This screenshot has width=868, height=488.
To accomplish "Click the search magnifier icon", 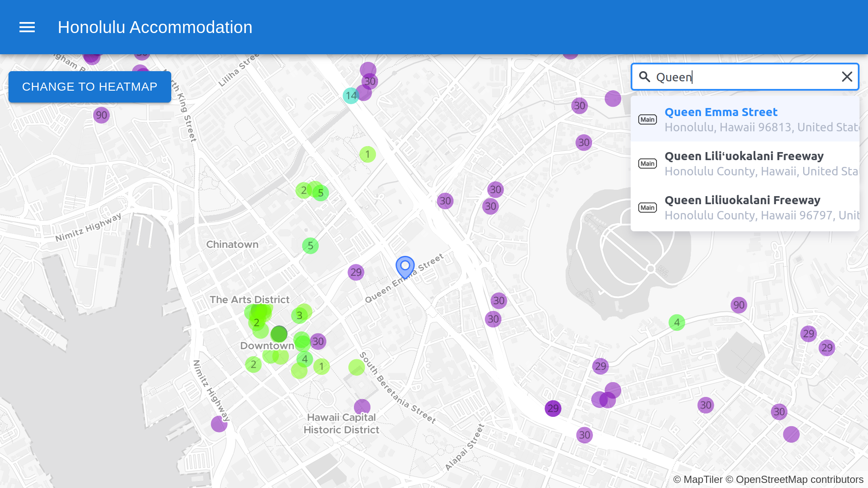I will (645, 77).
